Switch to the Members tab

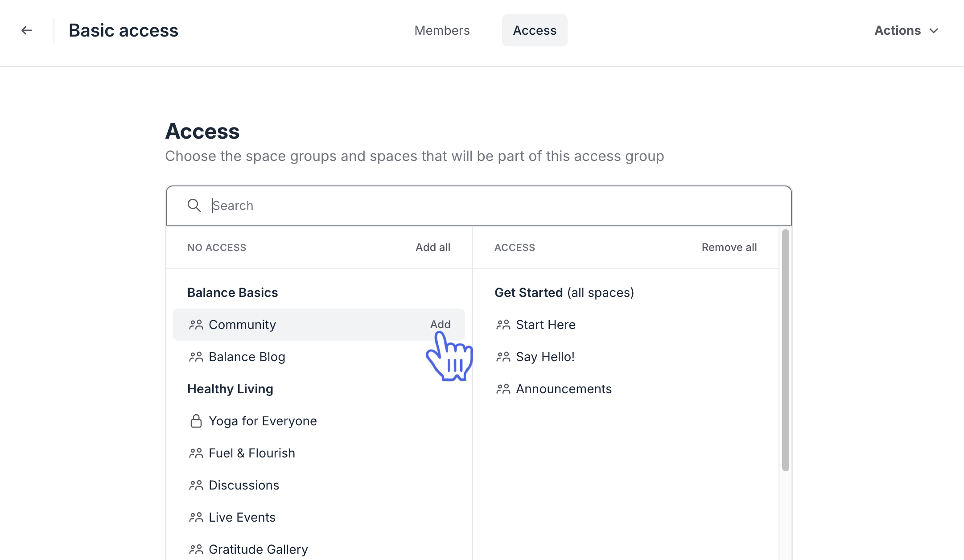[442, 30]
